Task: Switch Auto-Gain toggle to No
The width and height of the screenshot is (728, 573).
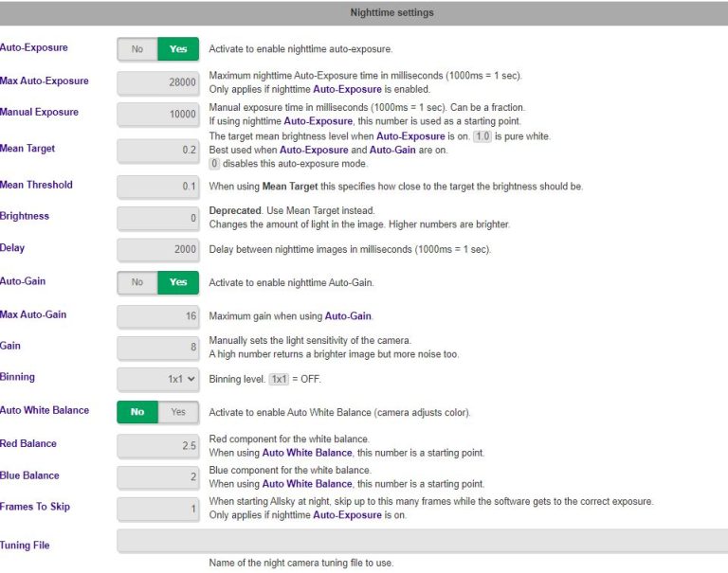Action: tap(137, 282)
